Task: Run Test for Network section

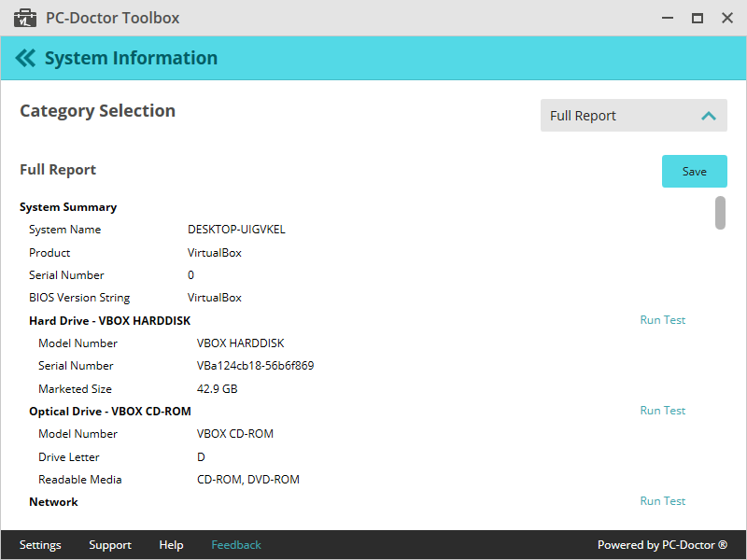Action: click(663, 501)
